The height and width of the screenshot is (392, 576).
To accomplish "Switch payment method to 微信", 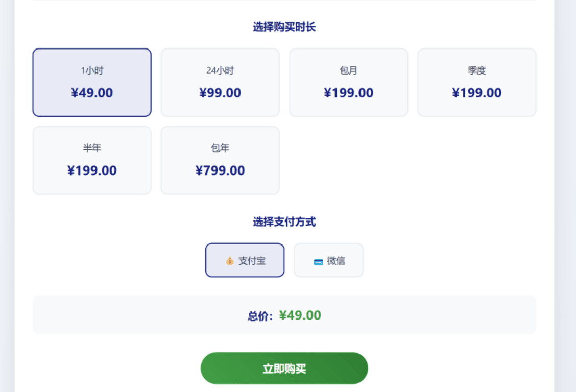I will [328, 260].
